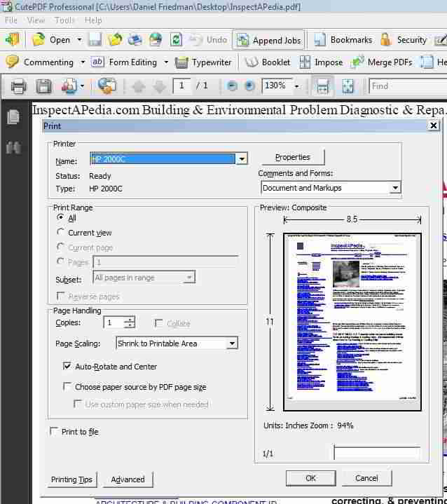Click the green refresh icon in top toolbar

[x=176, y=40]
